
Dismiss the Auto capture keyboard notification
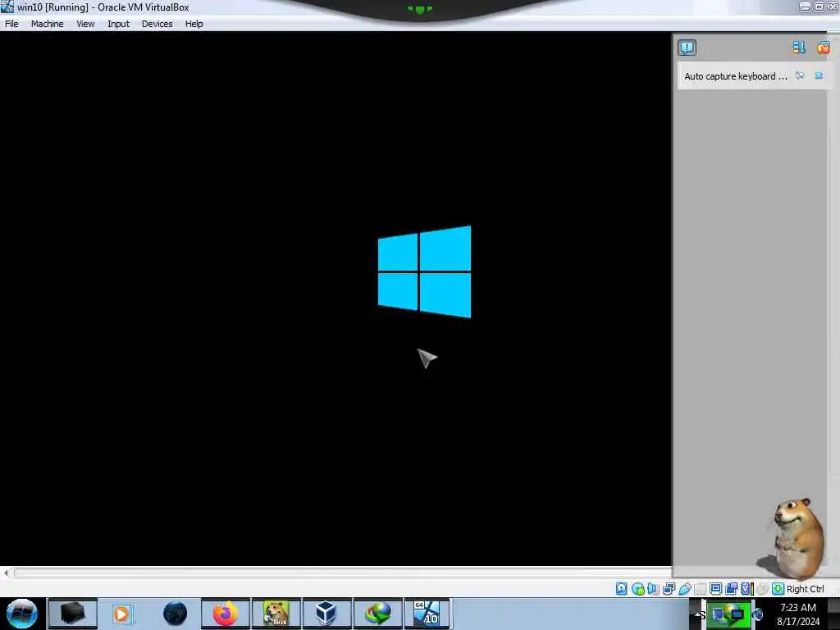point(819,76)
